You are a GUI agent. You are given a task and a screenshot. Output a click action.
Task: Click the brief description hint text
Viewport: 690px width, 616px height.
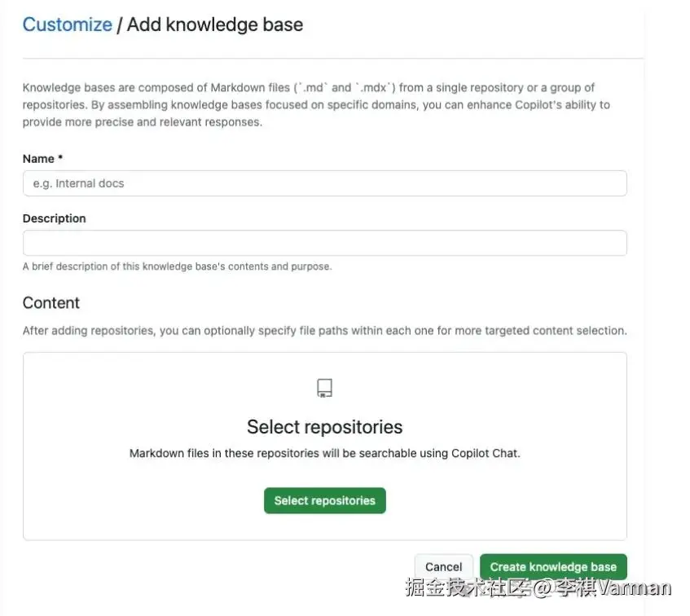[x=177, y=266]
